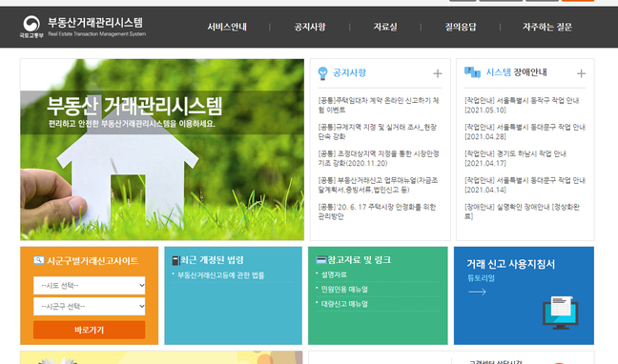Open 서울특별시 동대문구 작업 안내 [2021.04.14]
The image size is (618, 364).
point(525,185)
